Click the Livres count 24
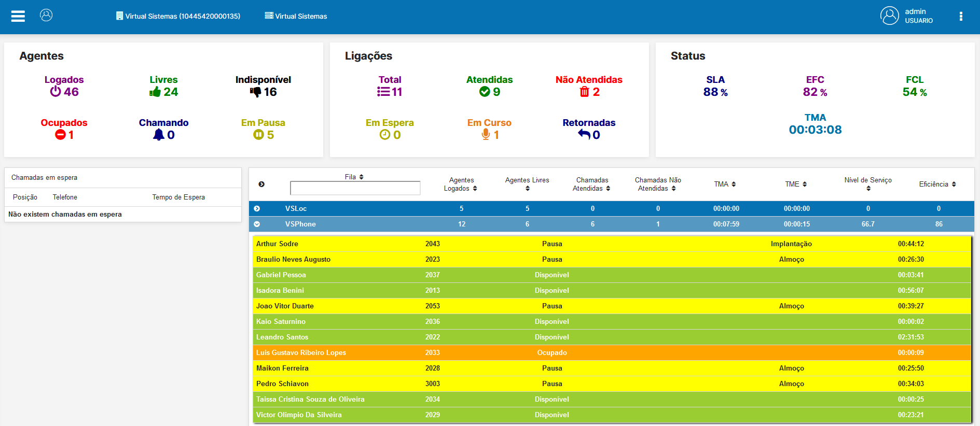980x426 pixels. (171, 92)
